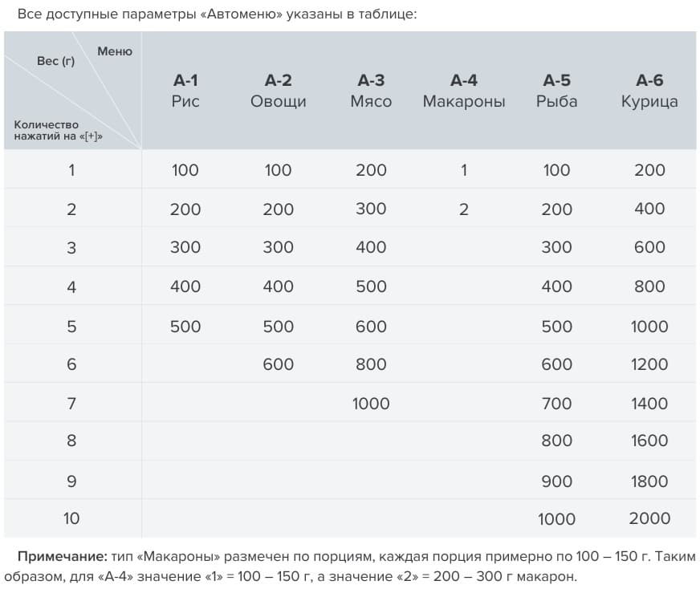Select row number 10 in first column
This screenshot has width=700, height=597.
coord(71,518)
